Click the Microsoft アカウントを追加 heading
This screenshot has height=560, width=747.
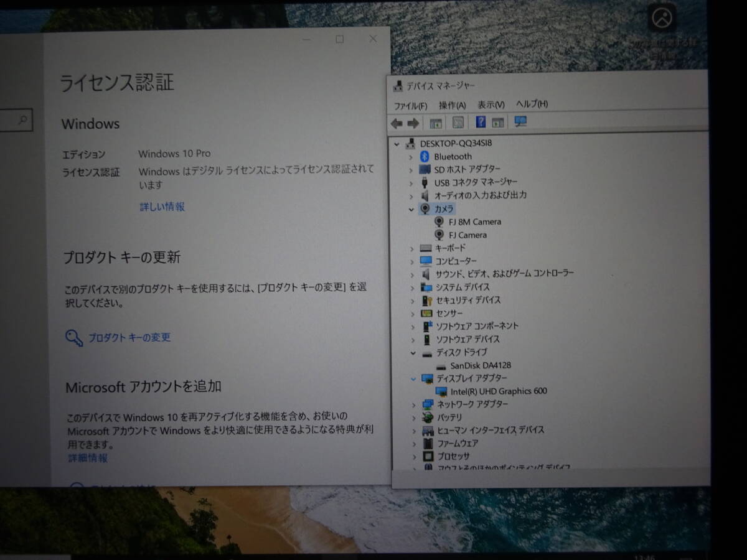click(143, 386)
